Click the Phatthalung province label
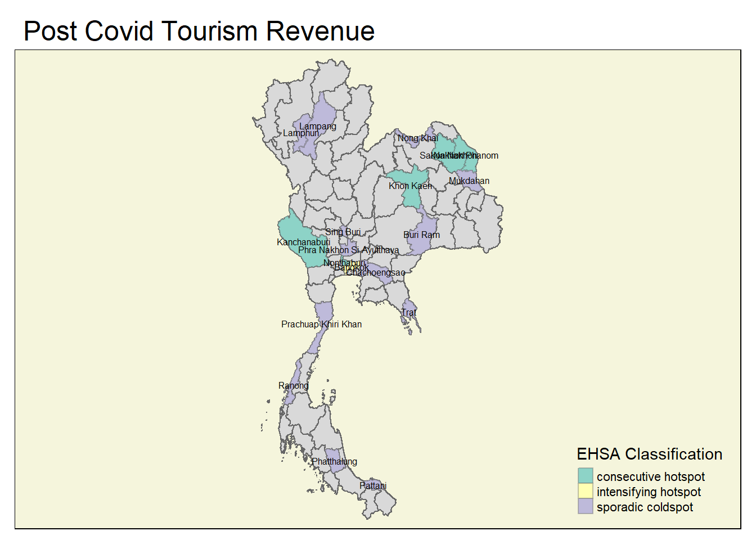Screen dimensions: 756x540 (x=334, y=461)
